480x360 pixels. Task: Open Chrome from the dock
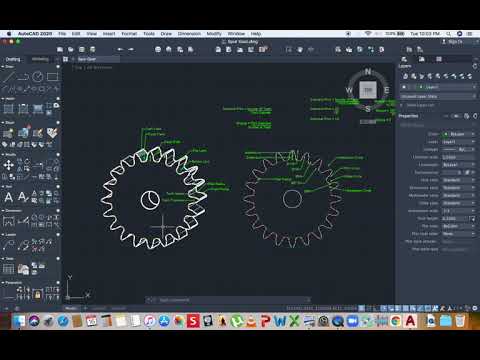pyautogui.click(x=396, y=321)
